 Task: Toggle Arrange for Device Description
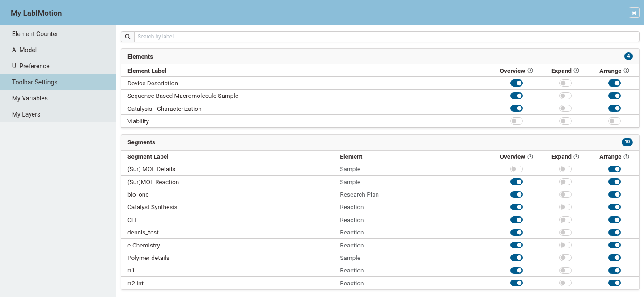[614, 83]
